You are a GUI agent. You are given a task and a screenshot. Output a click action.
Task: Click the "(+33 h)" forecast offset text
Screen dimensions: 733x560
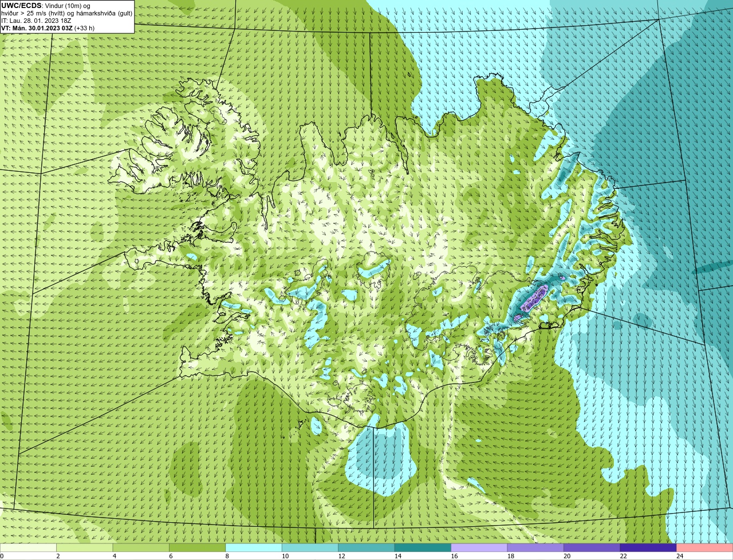(85, 28)
